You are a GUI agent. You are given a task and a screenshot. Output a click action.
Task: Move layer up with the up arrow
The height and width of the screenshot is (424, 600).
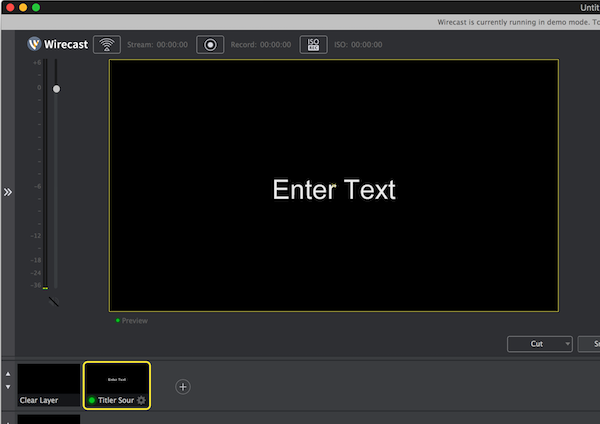pyautogui.click(x=9, y=374)
